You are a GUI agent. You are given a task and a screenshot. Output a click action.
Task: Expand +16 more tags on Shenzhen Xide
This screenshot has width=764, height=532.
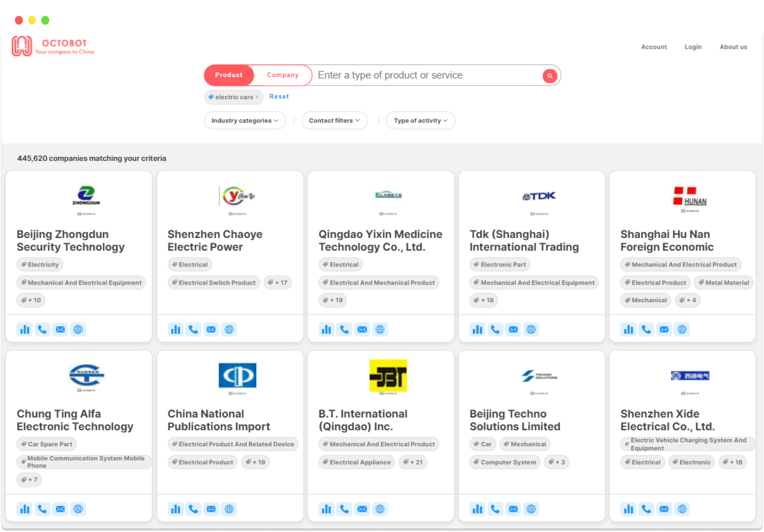point(733,462)
